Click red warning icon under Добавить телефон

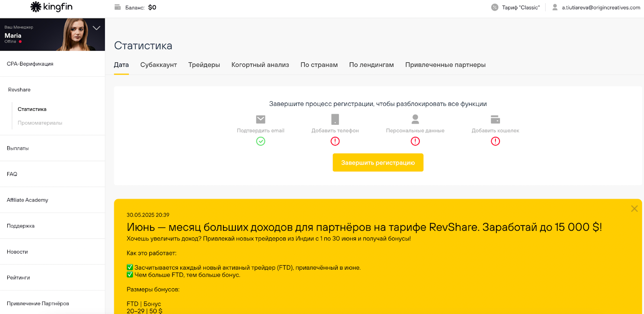pyautogui.click(x=335, y=141)
